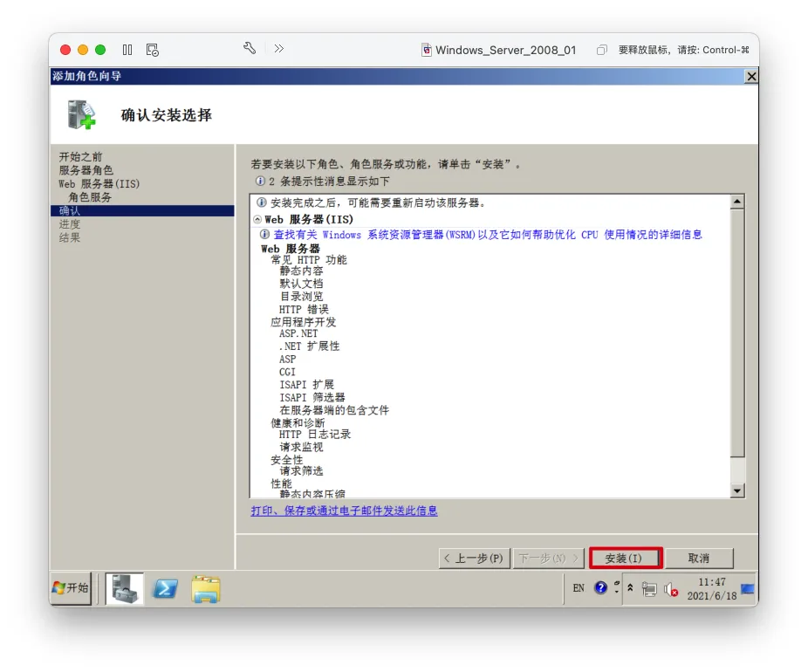This screenshot has width=808, height=672.
Task: Show hidden tray icons arrow
Action: [630, 587]
